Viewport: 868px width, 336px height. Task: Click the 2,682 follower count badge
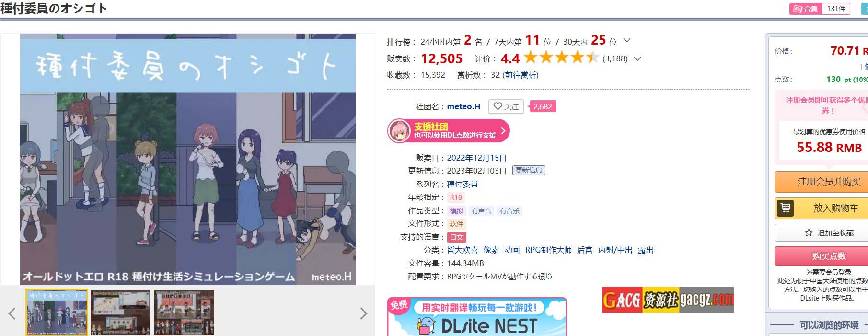point(543,106)
